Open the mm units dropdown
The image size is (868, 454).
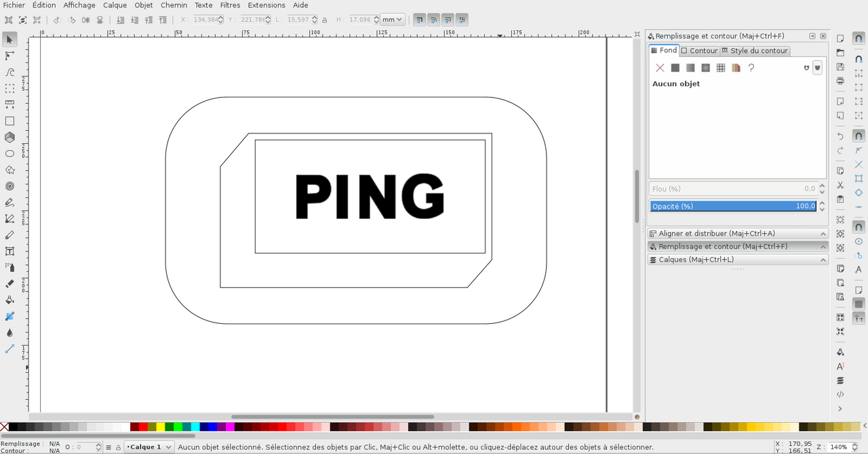[393, 20]
